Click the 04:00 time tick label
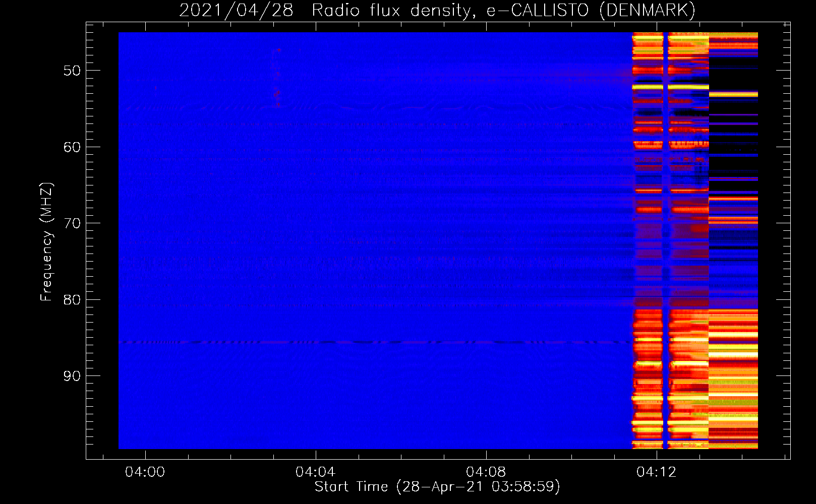The height and width of the screenshot is (504, 816). coord(145,472)
